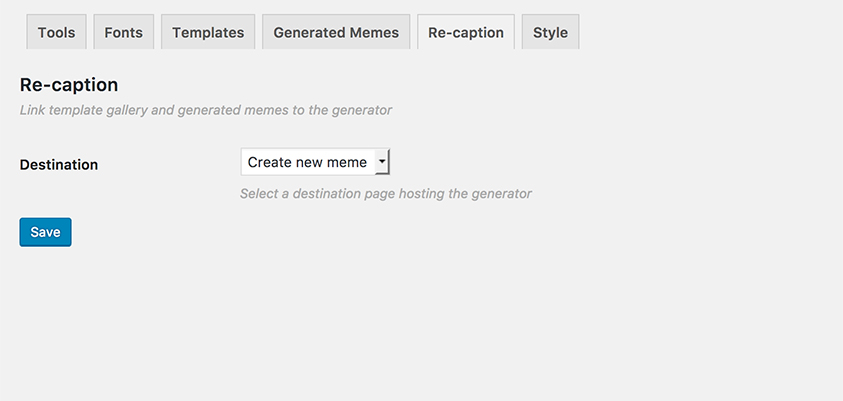Open the Generated Memes tab

pos(336,32)
